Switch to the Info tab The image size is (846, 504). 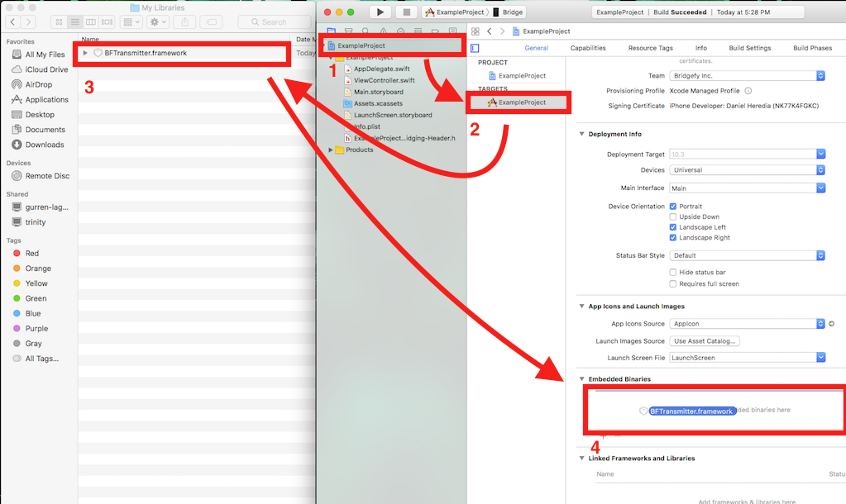[700, 48]
